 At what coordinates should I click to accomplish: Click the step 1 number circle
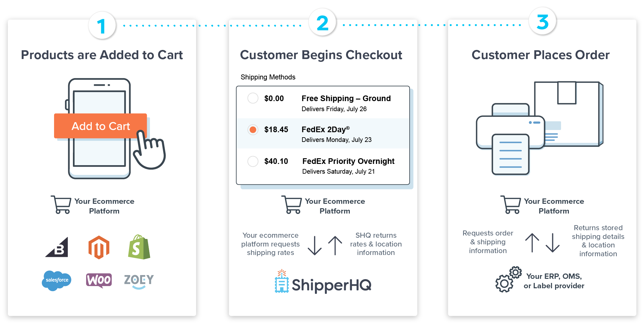pos(102,26)
